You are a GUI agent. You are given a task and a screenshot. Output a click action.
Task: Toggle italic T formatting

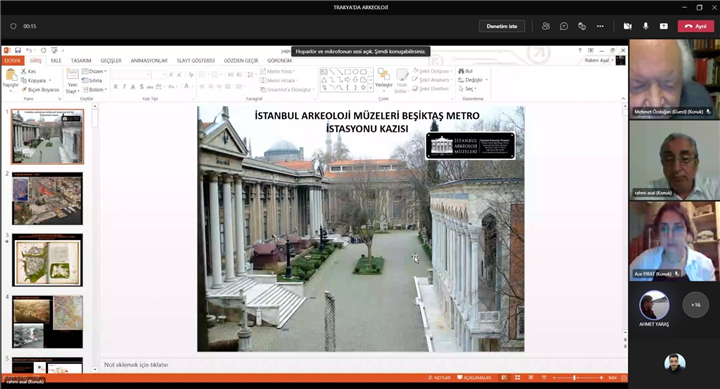pos(124,86)
